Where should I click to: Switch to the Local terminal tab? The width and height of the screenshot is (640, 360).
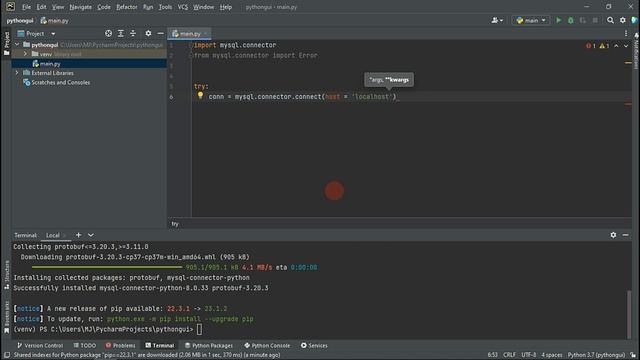[53, 235]
